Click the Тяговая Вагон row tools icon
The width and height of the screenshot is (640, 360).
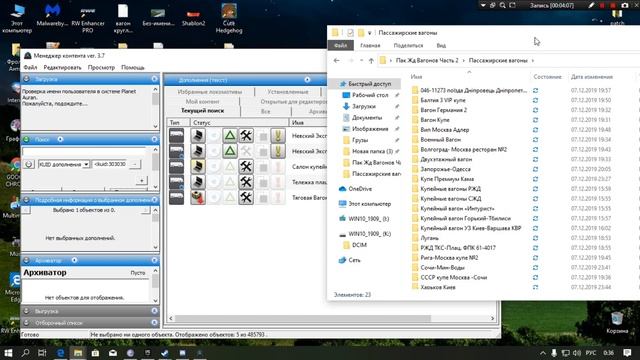[x=246, y=197]
